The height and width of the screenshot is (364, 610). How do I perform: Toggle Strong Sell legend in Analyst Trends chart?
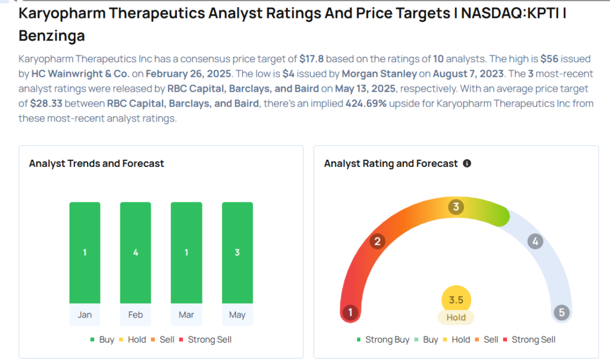(x=206, y=340)
